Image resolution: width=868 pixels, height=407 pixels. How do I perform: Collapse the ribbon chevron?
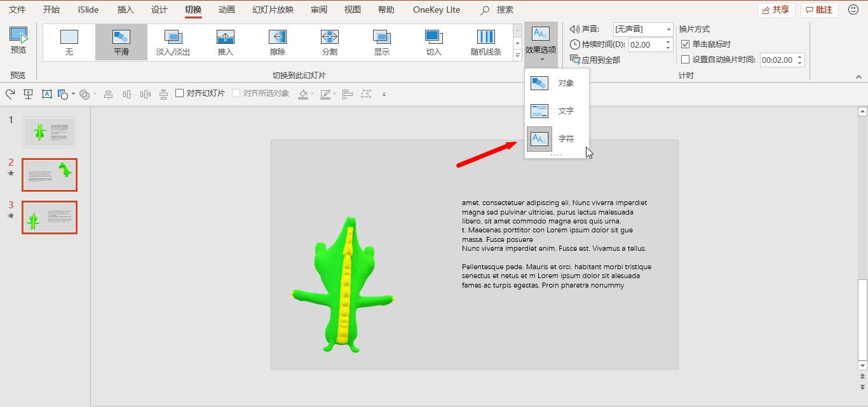point(858,76)
